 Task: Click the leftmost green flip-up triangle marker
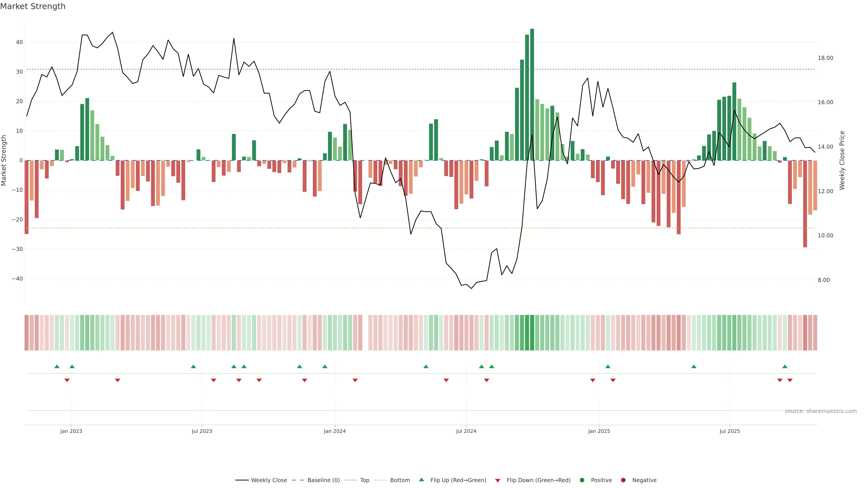pyautogui.click(x=57, y=366)
